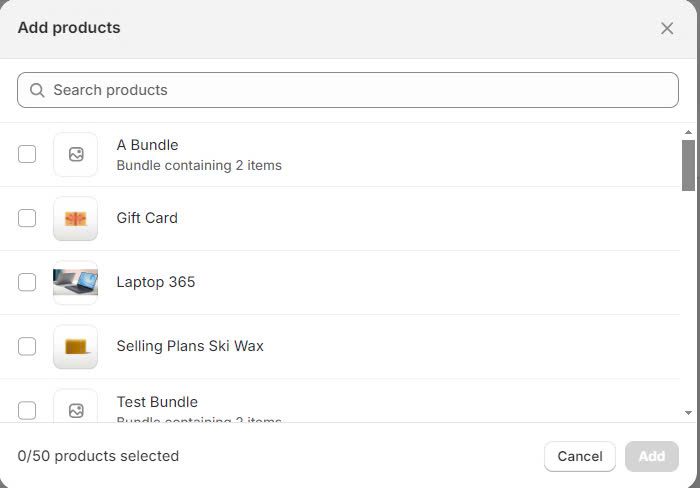The width and height of the screenshot is (700, 488).
Task: Click the product list scrollbar thumb
Action: pyautogui.click(x=688, y=165)
